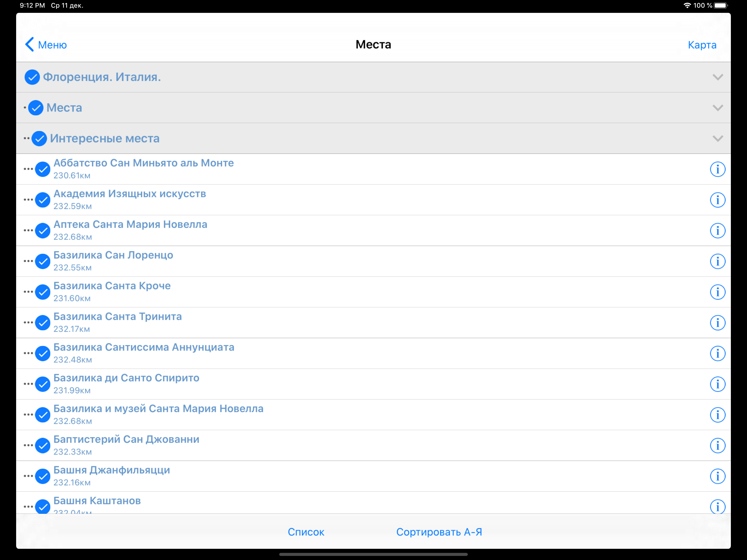This screenshot has height=560, width=747.
Task: Select Академия Изящных искусств title
Action: [x=130, y=194]
